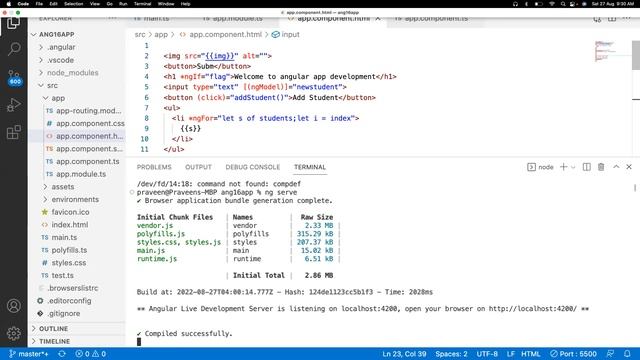Switch to the OUTPUT tab
This screenshot has width=640, height=360.
[x=198, y=167]
